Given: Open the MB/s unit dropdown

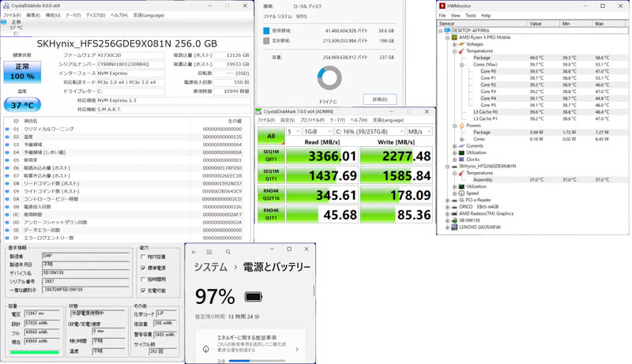Looking at the screenshot, I should (x=419, y=132).
